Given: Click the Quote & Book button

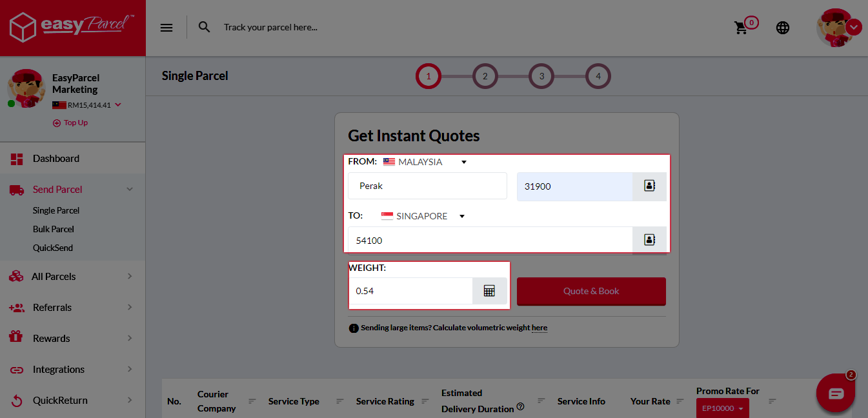Looking at the screenshot, I should click(591, 292).
